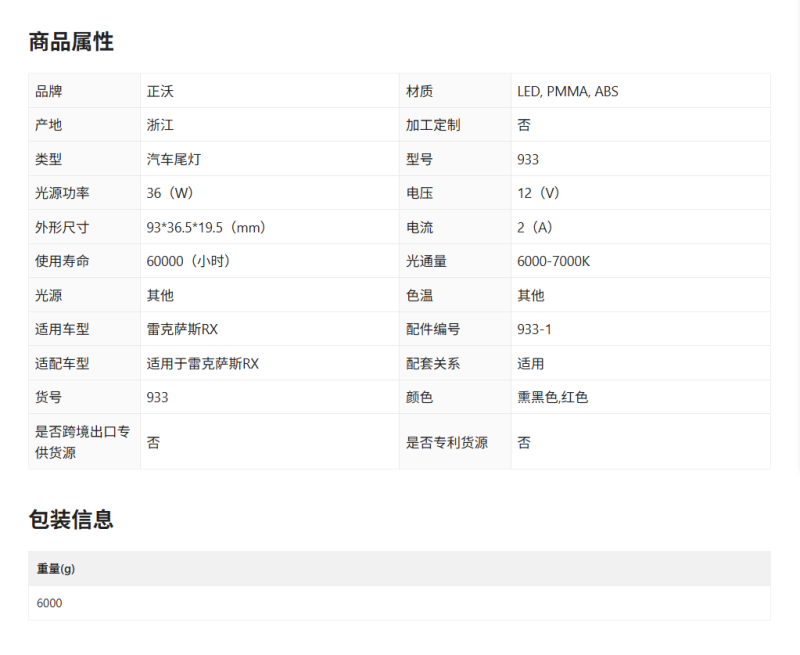Select the brand value 正沃
The image size is (800, 655).
pos(160,92)
